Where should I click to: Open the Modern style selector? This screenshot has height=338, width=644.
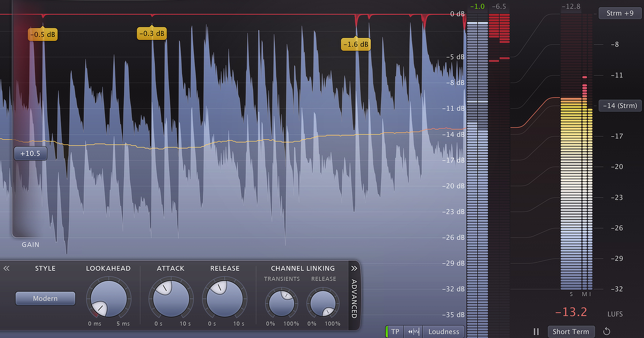pyautogui.click(x=45, y=298)
